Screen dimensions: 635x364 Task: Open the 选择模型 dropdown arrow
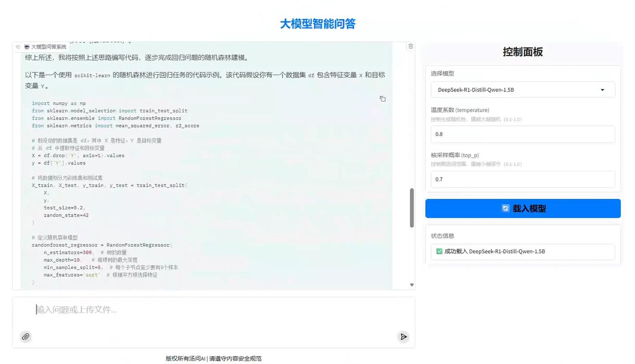[602, 90]
